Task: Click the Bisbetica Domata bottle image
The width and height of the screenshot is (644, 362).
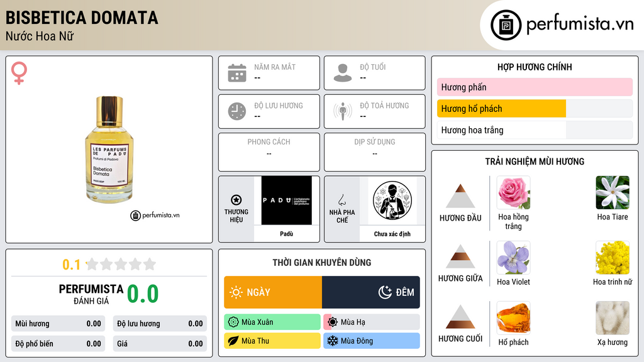Action: [109, 150]
